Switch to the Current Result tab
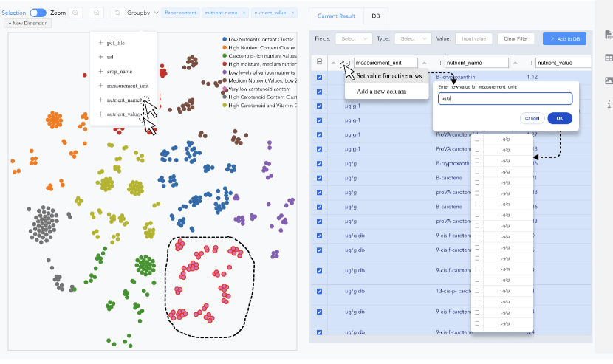 coord(336,16)
